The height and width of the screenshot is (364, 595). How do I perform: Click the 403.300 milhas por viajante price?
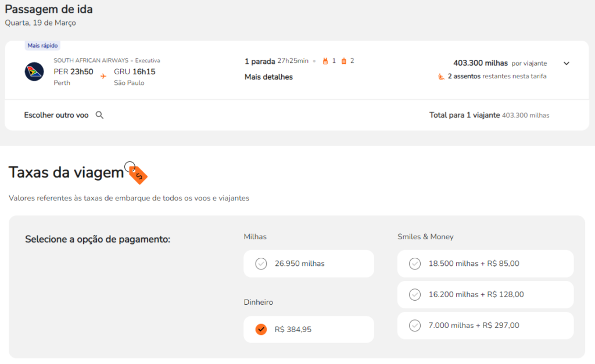pos(480,63)
